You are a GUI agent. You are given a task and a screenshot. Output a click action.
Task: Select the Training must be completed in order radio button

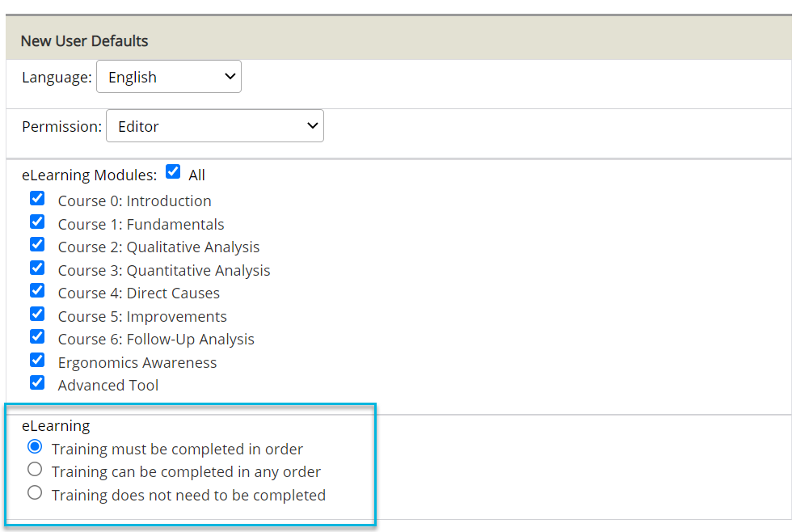(35, 446)
